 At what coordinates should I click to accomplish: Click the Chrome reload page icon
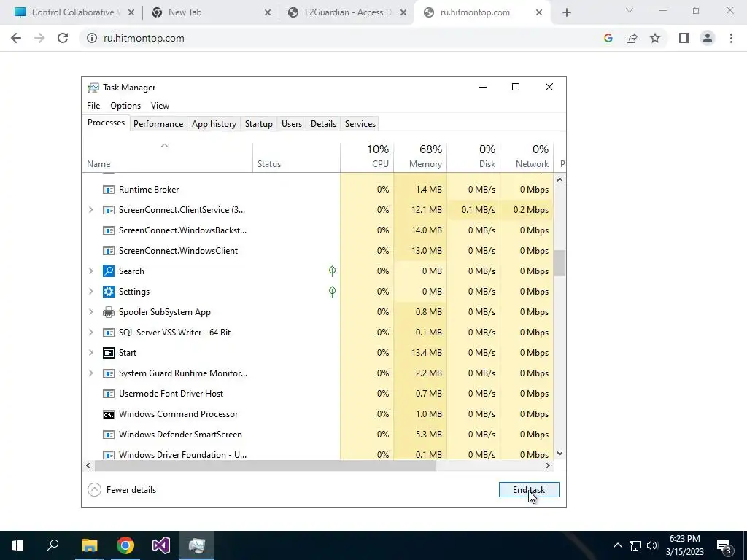pyautogui.click(x=63, y=38)
